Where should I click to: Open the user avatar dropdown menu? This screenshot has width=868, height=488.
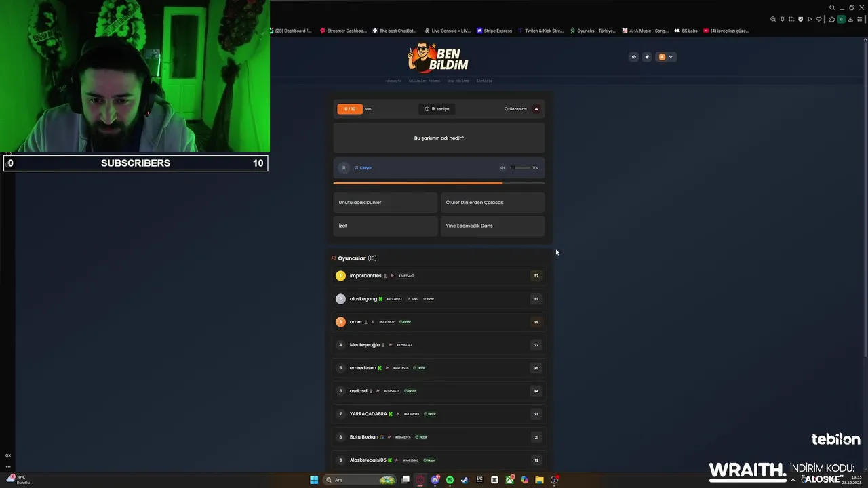(666, 57)
